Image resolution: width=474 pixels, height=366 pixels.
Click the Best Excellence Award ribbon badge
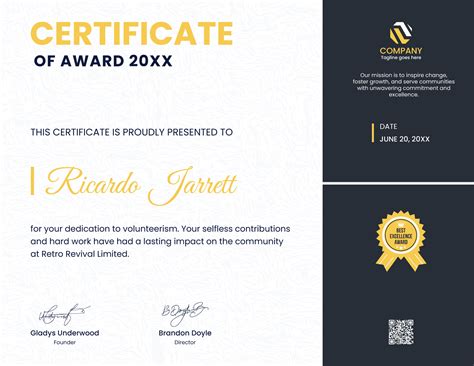pyautogui.click(x=401, y=241)
